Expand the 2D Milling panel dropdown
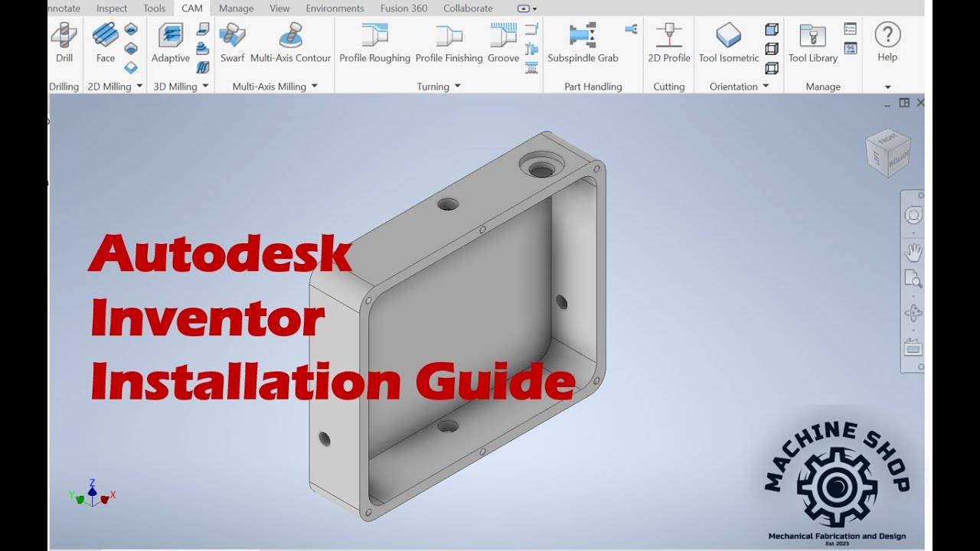This screenshot has height=551, width=980. point(139,86)
